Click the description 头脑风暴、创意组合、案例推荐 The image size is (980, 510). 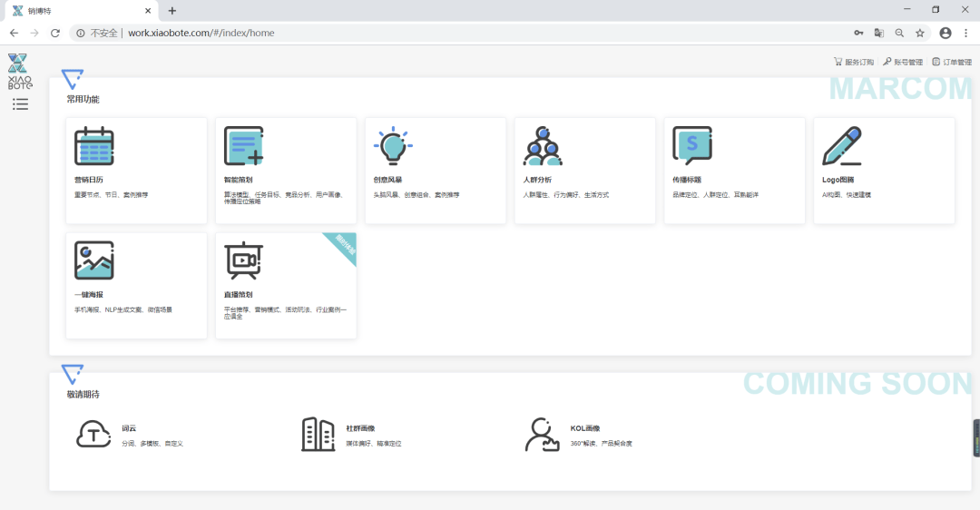tap(416, 195)
